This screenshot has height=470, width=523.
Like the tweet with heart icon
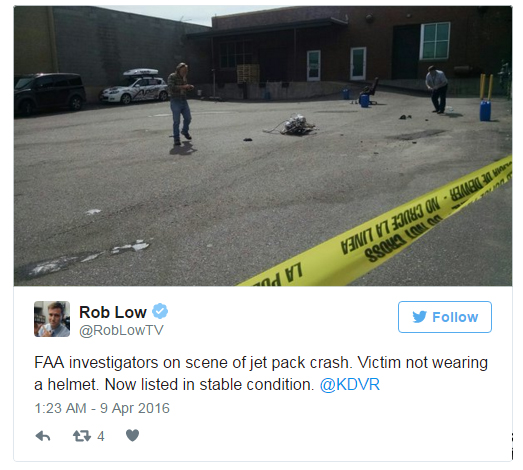[x=132, y=436]
